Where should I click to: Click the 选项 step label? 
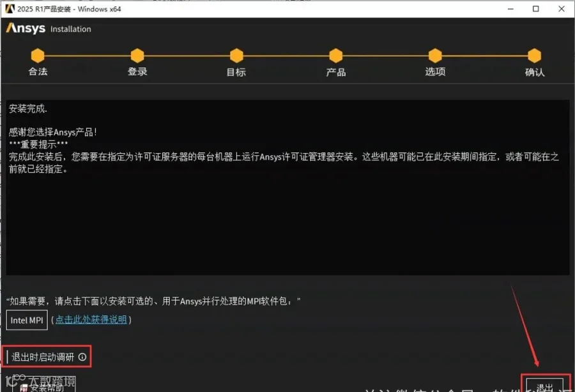tap(435, 72)
